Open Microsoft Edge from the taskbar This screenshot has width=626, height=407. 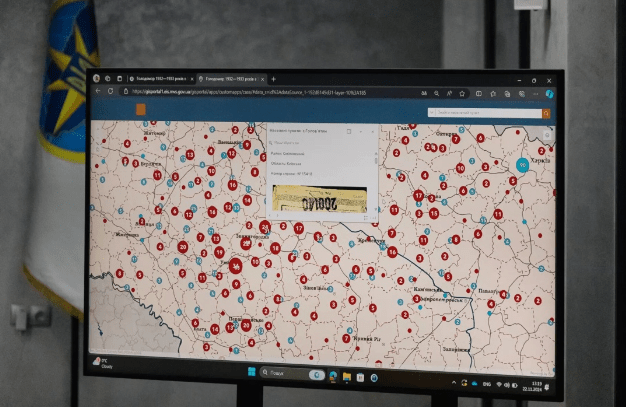point(333,375)
